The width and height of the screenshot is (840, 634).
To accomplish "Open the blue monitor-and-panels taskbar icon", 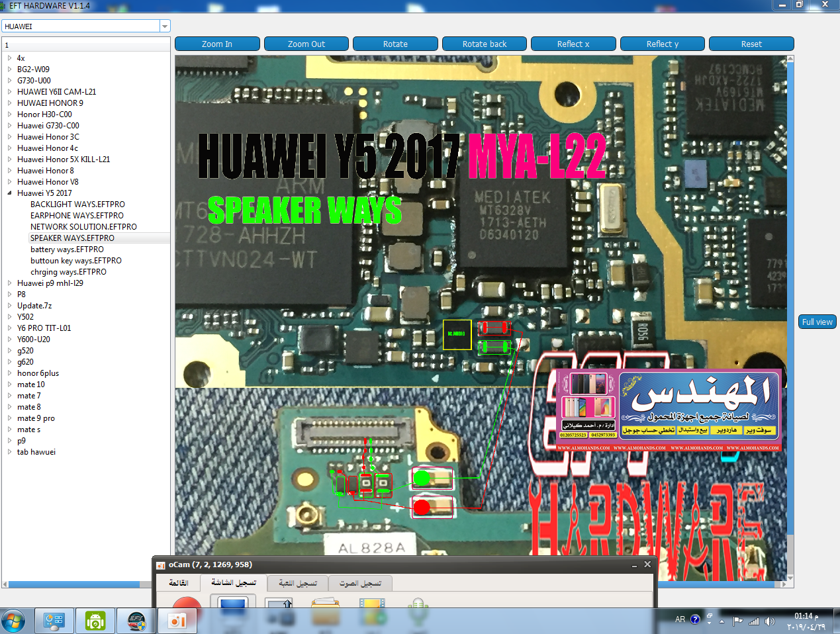I will tap(54, 621).
